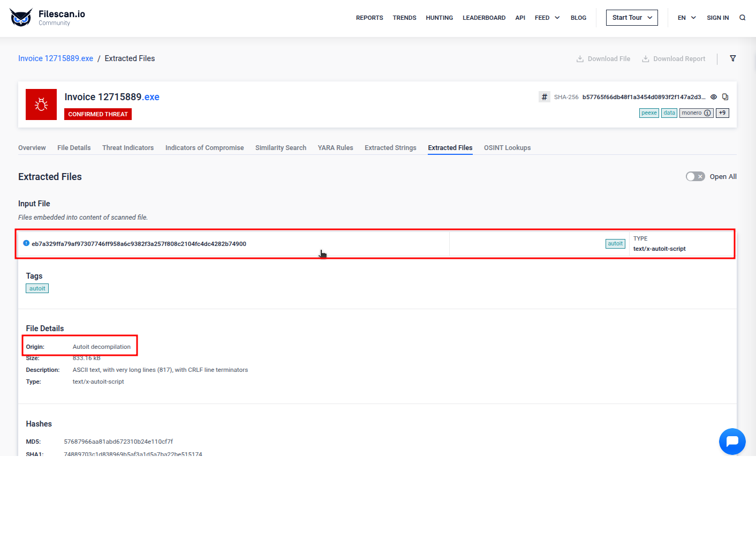Open the search magnifier icon
Image resolution: width=756 pixels, height=553 pixels.
pyautogui.click(x=742, y=18)
